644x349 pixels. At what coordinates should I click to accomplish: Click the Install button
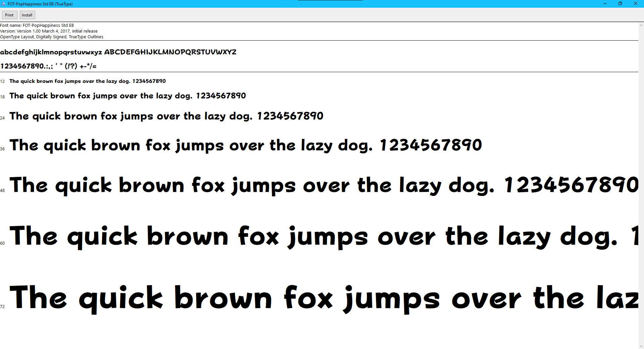point(27,15)
